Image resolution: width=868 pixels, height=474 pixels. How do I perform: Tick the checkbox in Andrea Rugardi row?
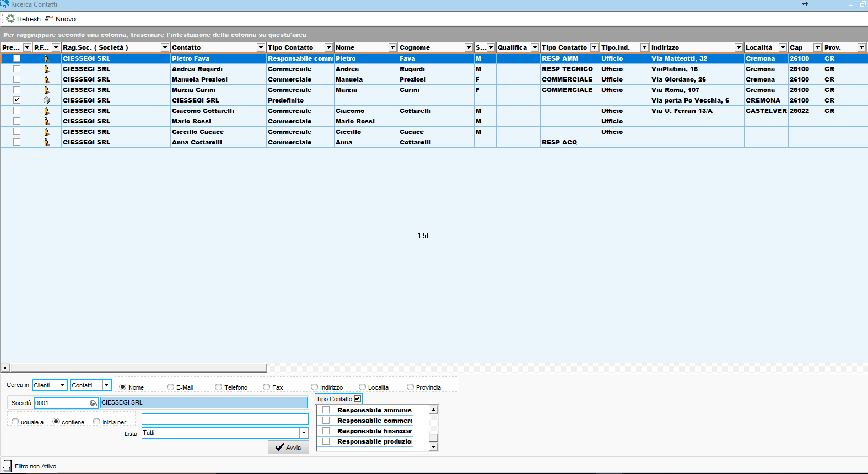point(17,69)
